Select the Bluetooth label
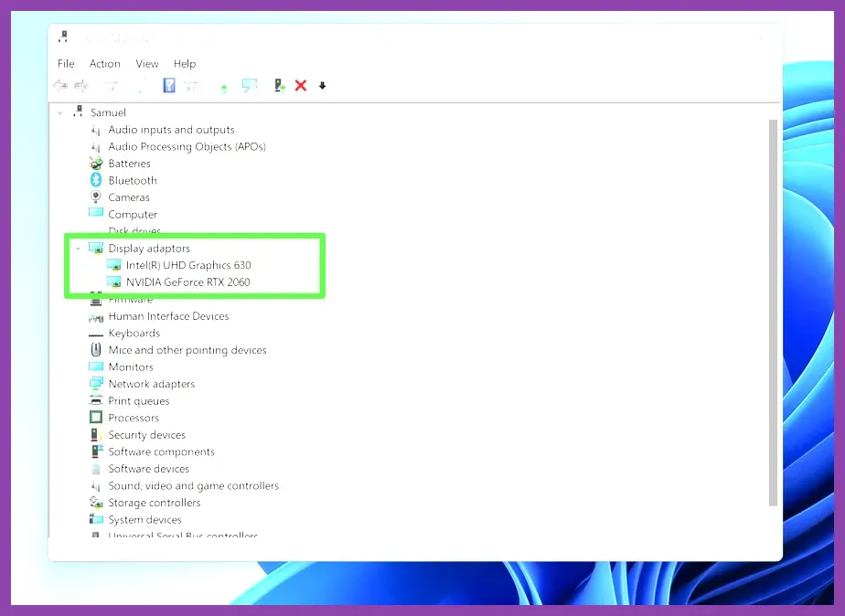This screenshot has height=616, width=845. click(133, 180)
